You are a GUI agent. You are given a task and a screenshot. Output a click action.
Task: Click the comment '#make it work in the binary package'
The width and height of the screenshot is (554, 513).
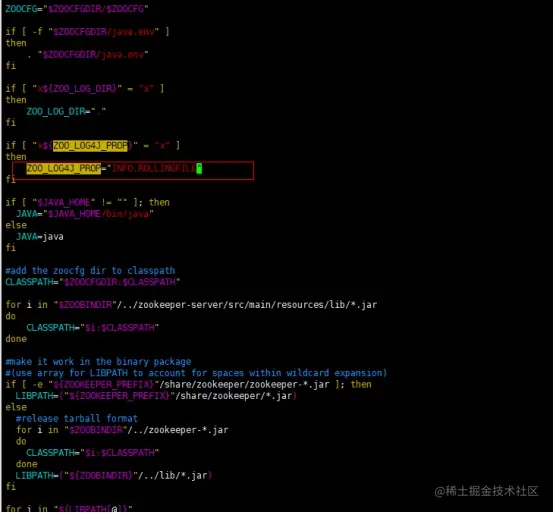tap(98, 362)
